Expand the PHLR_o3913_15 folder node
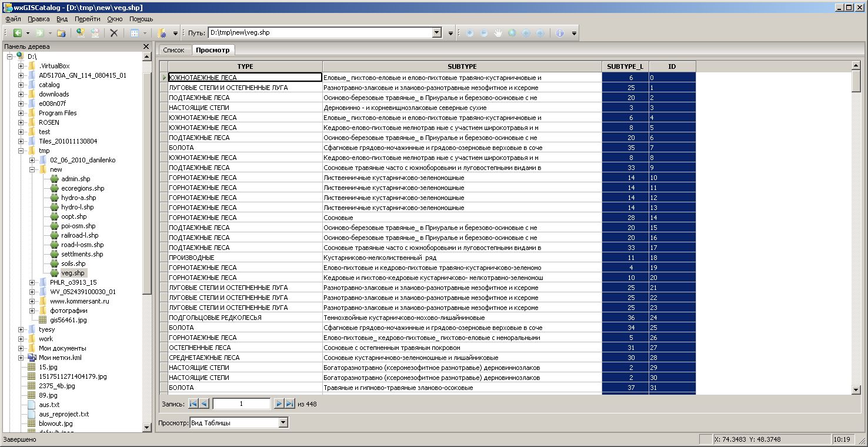The width and height of the screenshot is (868, 447). [x=32, y=282]
